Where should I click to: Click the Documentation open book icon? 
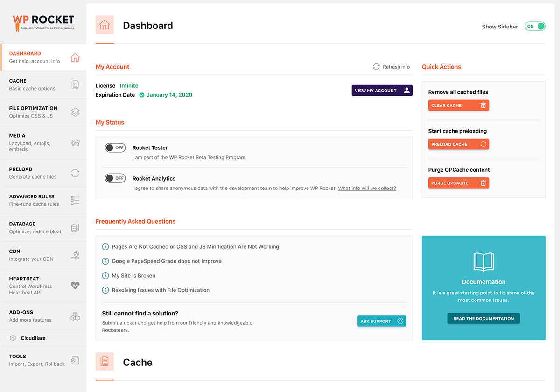(483, 262)
